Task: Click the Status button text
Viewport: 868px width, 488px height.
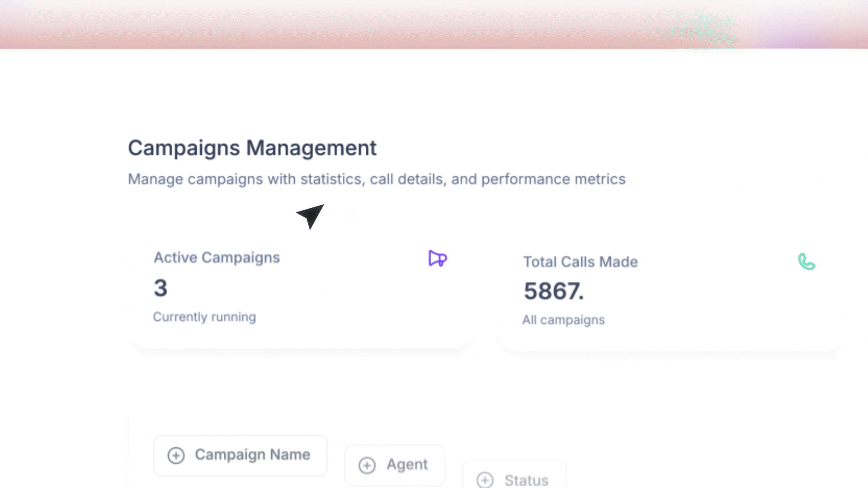Action: tap(526, 480)
